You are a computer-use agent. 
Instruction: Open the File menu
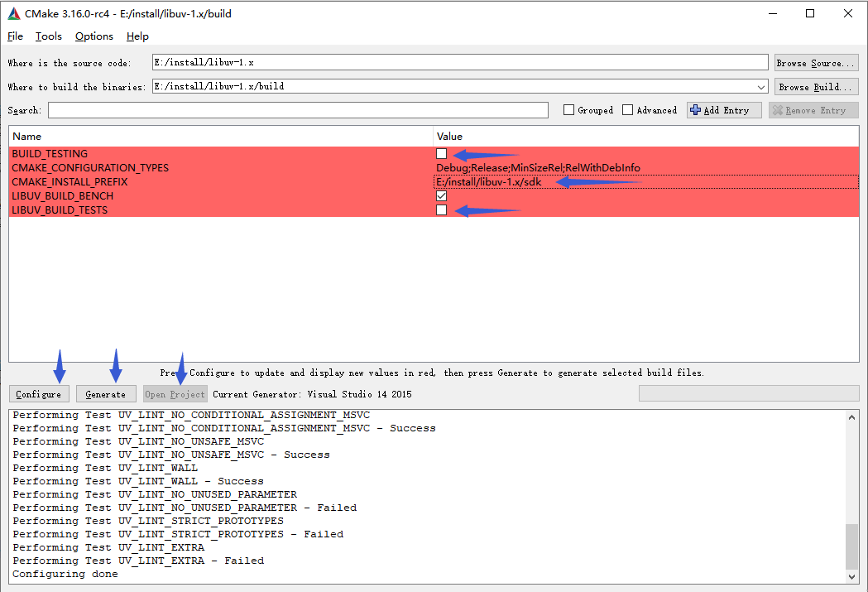coord(15,36)
